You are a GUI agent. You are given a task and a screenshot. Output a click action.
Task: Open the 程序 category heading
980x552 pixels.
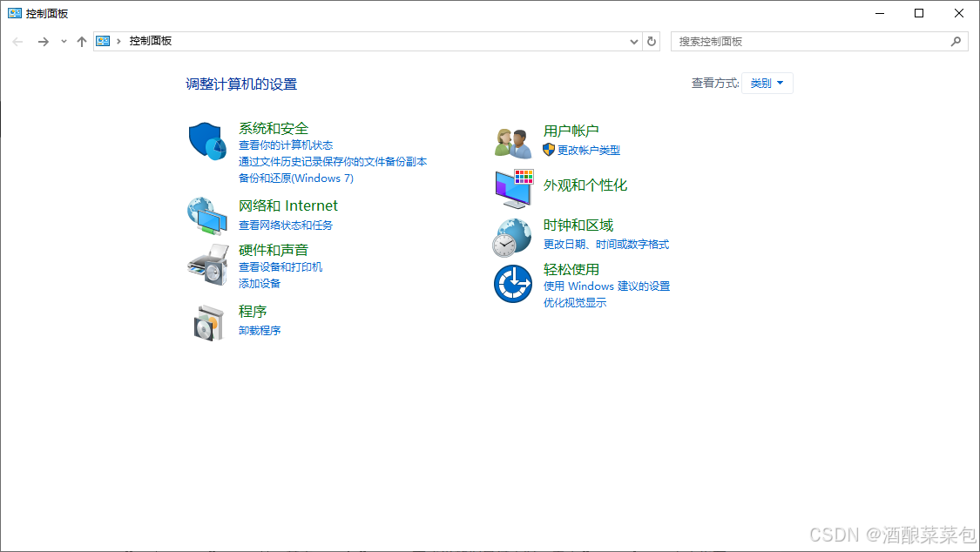253,312
